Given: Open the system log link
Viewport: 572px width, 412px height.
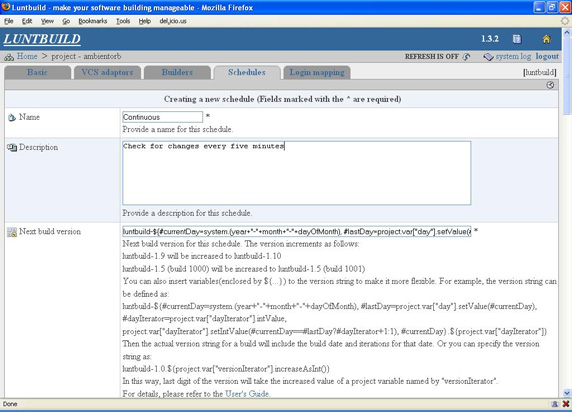Looking at the screenshot, I should coord(513,56).
